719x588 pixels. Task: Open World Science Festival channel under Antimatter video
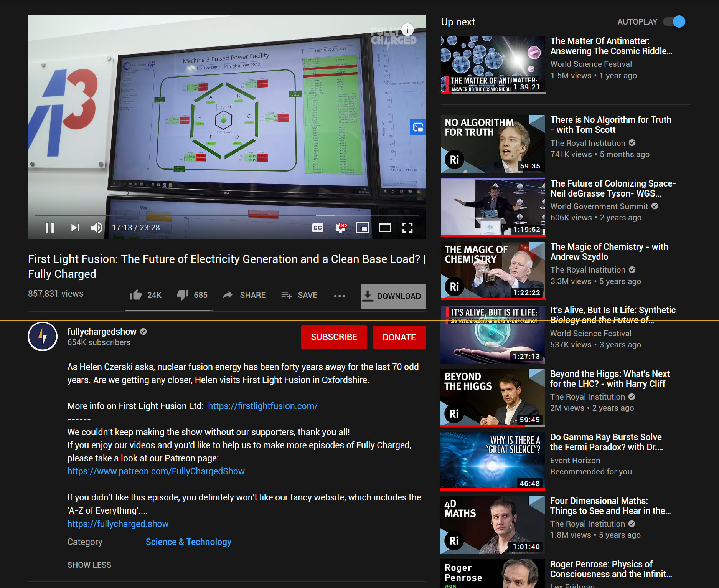(591, 64)
